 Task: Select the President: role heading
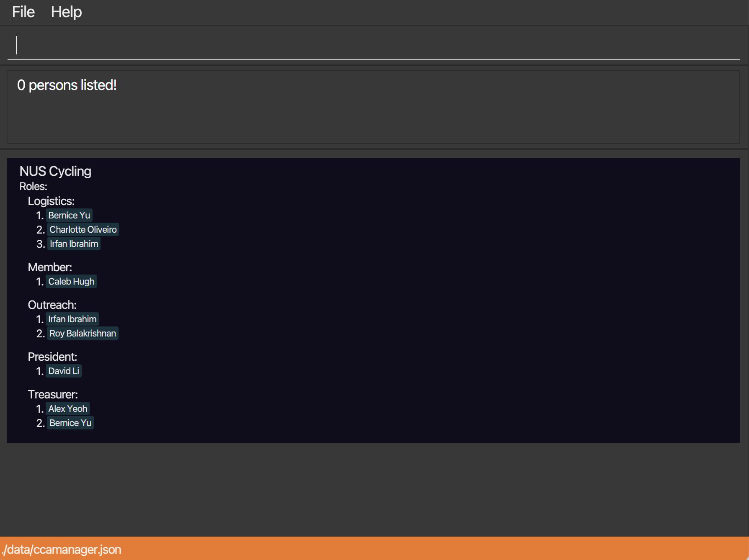point(52,357)
